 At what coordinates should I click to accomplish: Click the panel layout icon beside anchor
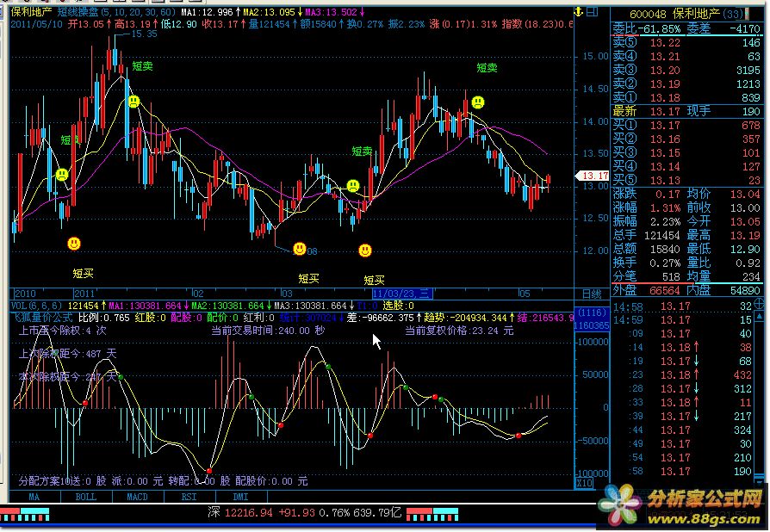[x=593, y=11]
